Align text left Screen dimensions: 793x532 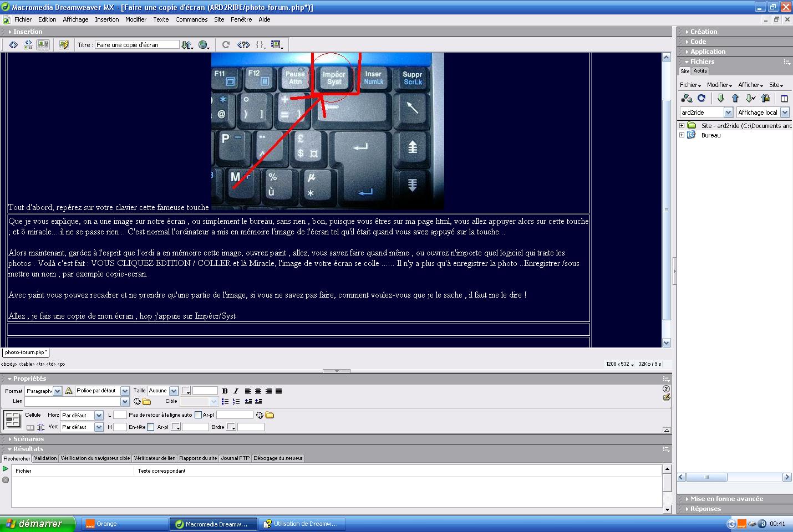point(248,391)
